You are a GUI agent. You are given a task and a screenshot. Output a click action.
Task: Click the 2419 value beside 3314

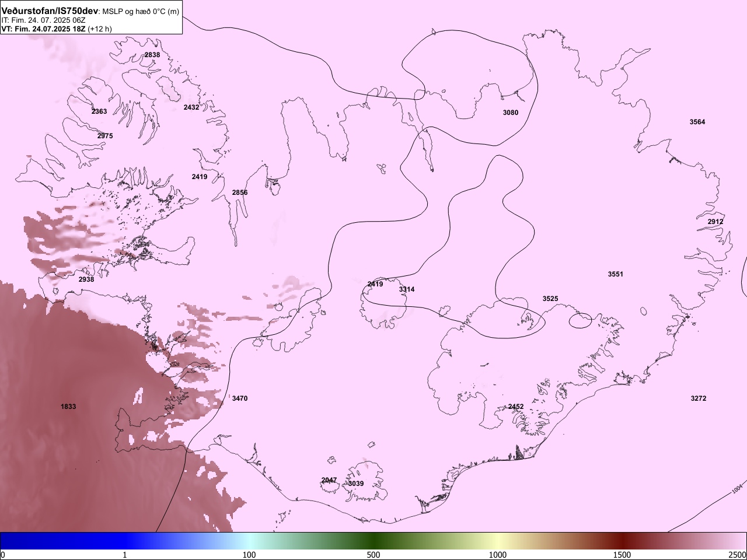tap(375, 284)
